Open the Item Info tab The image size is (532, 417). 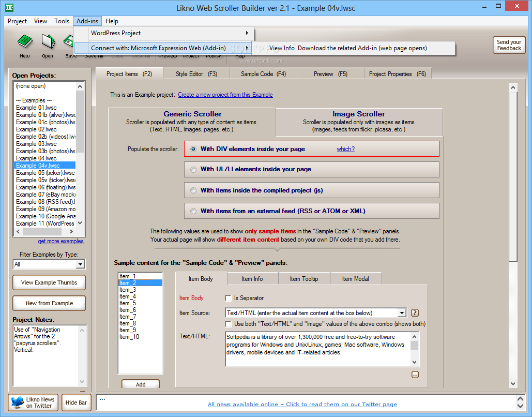pyautogui.click(x=252, y=279)
